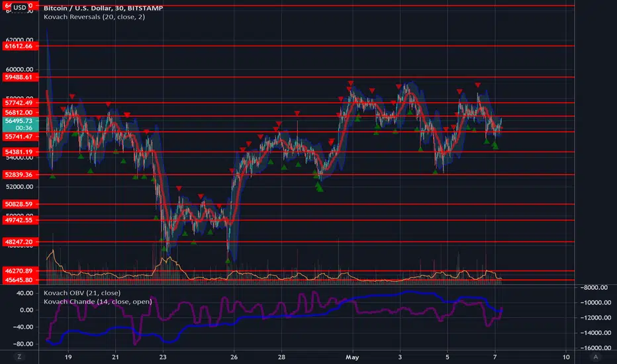
Task: Open the Kovach OBV indicator legend
Action: (x=82, y=293)
